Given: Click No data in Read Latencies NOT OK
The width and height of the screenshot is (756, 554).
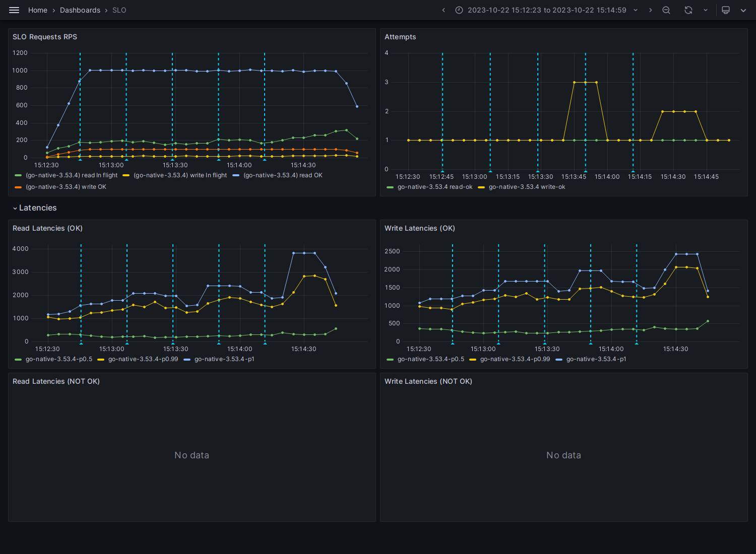Looking at the screenshot, I should [x=192, y=455].
